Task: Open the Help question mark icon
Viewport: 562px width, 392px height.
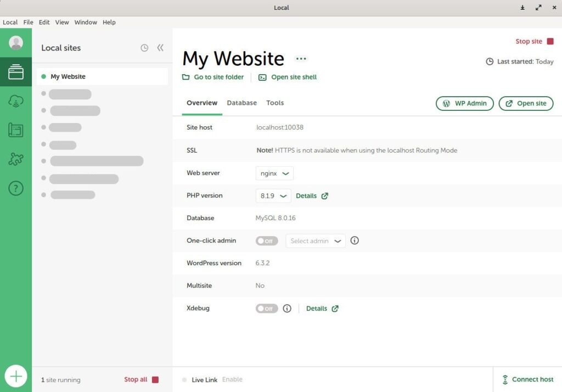Action: point(16,188)
